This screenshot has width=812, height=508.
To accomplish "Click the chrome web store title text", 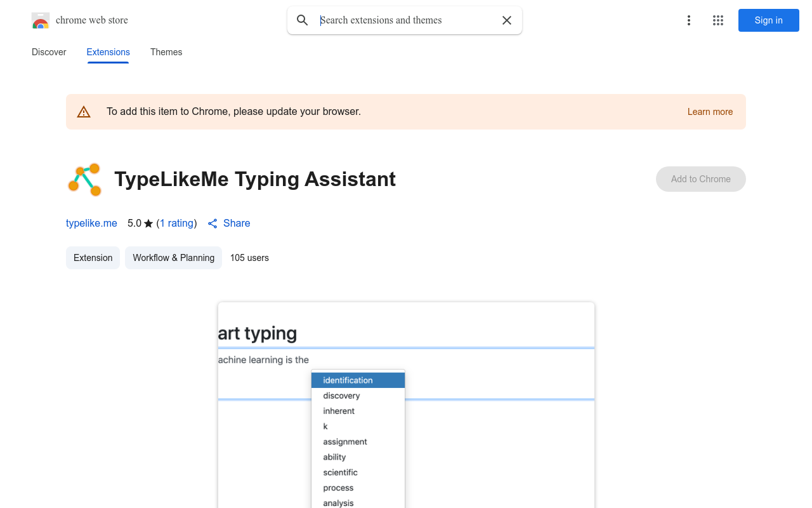I will (x=92, y=20).
